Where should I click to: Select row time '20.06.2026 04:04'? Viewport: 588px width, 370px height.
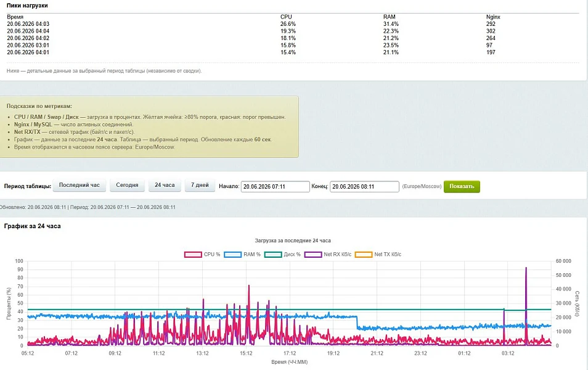click(x=28, y=31)
